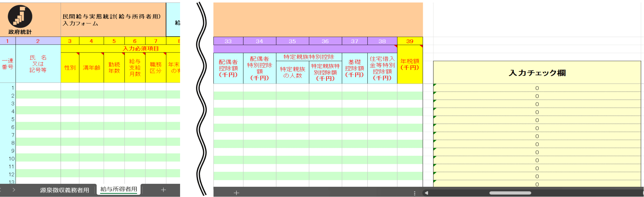Click the 氏名又は記号等 cell in row 1
This screenshot has width=644, height=197.
click(x=38, y=88)
